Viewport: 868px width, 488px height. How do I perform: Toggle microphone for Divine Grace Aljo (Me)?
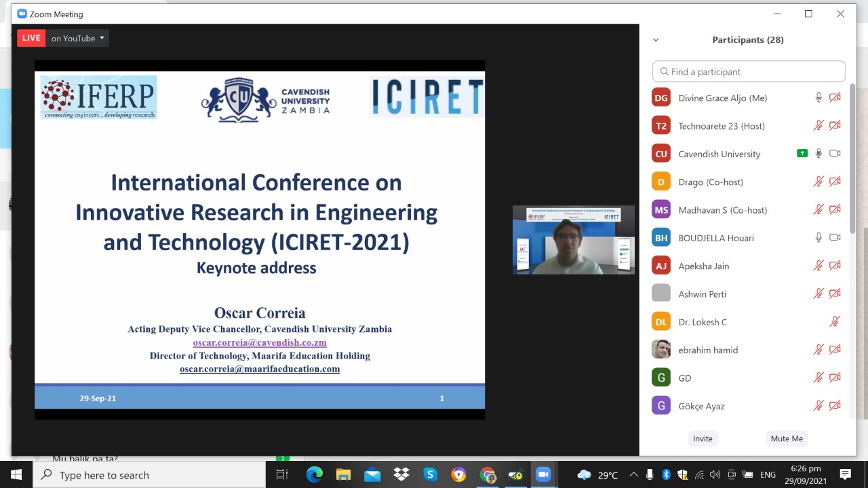818,98
